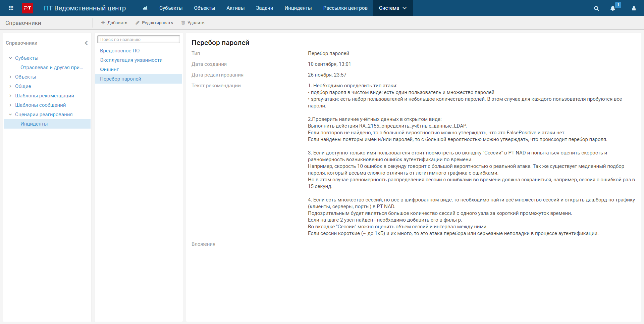Open the apps grid menu
The image size is (644, 324).
[11, 8]
